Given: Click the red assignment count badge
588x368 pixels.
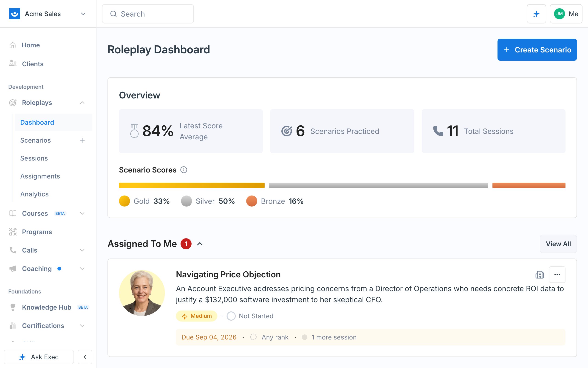Looking at the screenshot, I should pos(186,244).
